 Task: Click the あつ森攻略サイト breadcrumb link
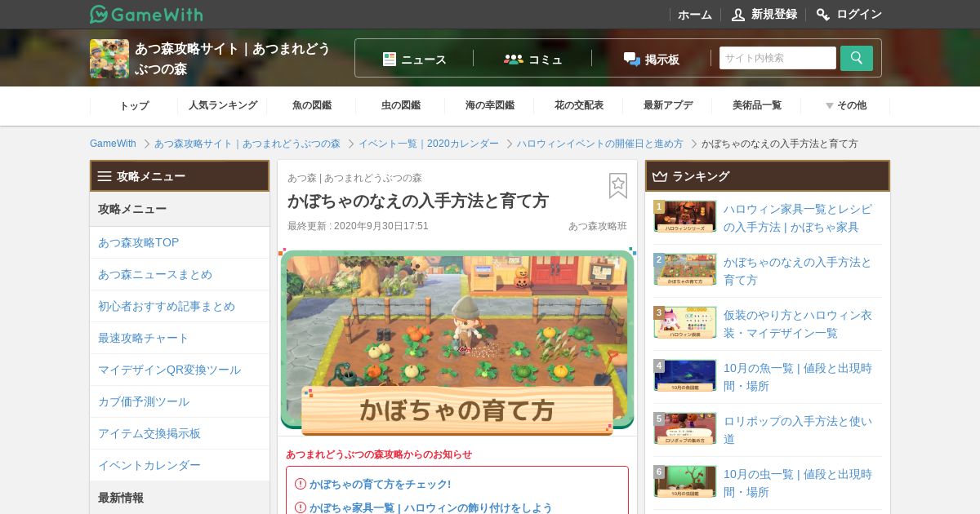(x=247, y=144)
